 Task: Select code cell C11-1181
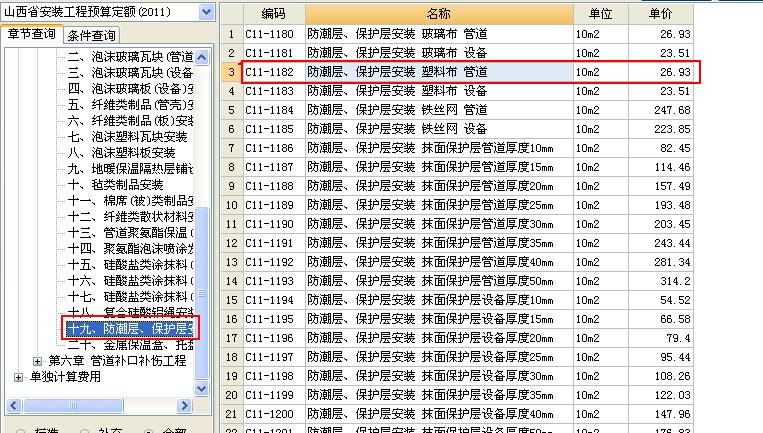274,53
